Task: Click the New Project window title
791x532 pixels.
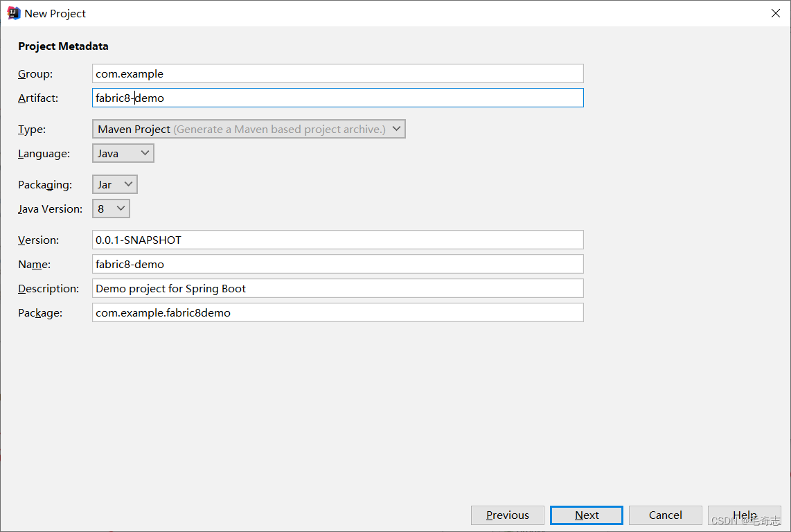Action: [55, 13]
